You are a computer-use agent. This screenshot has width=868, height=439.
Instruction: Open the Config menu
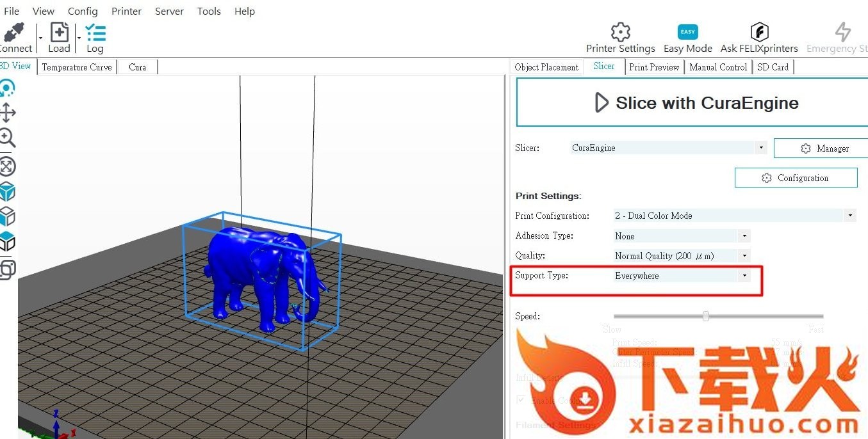pyautogui.click(x=83, y=11)
